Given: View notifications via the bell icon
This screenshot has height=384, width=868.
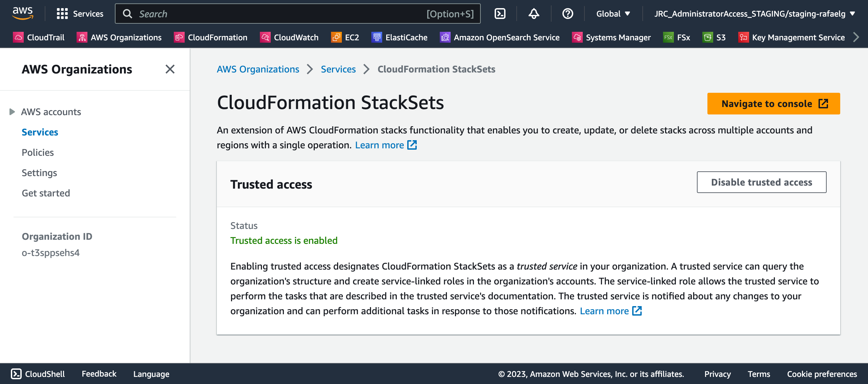Looking at the screenshot, I should (x=534, y=14).
